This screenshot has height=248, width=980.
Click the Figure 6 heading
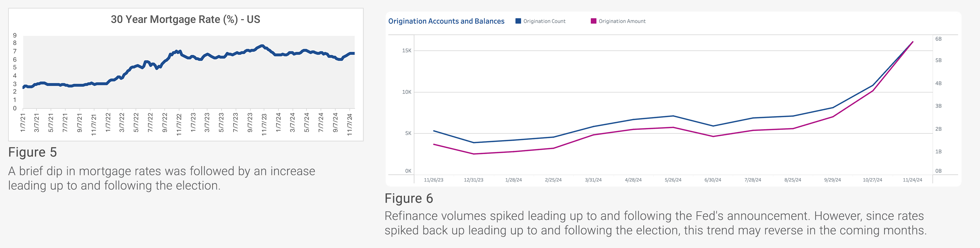pos(409,198)
